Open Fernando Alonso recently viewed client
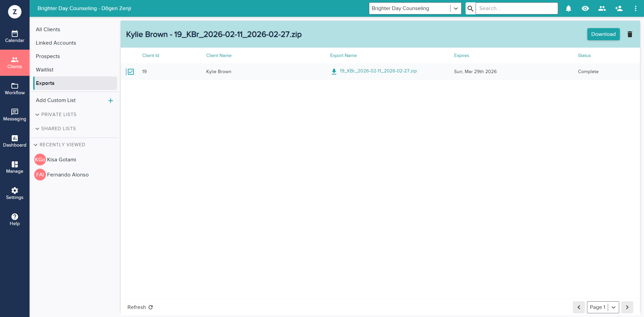The image size is (644, 317). click(x=68, y=175)
